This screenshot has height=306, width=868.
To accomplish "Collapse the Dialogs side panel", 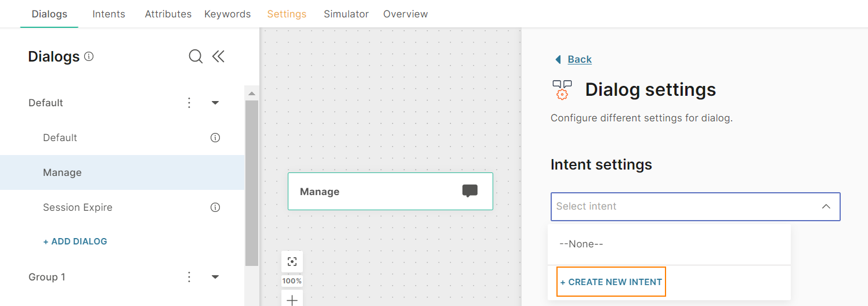I will 218,56.
